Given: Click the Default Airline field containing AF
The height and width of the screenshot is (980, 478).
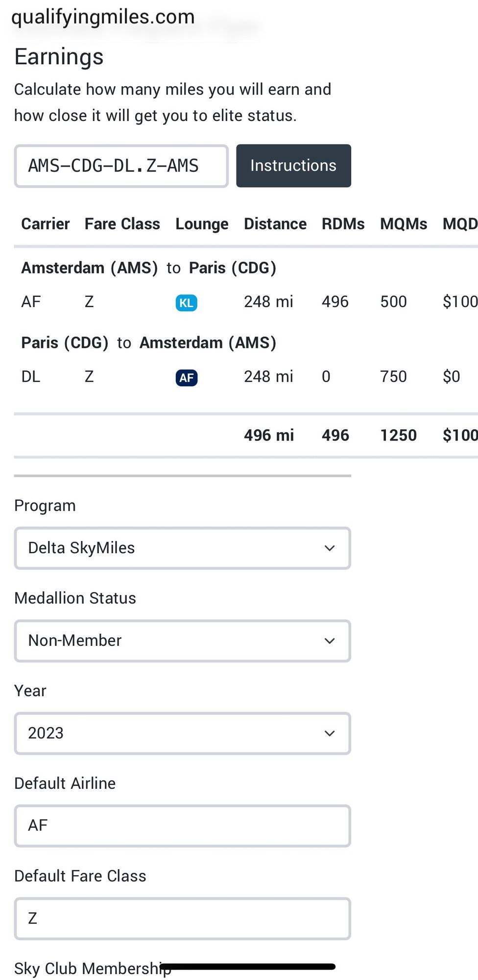Looking at the screenshot, I should [x=182, y=826].
